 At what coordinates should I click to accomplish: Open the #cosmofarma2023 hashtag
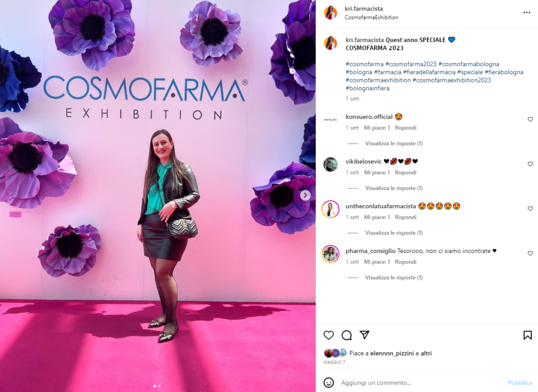tap(411, 64)
